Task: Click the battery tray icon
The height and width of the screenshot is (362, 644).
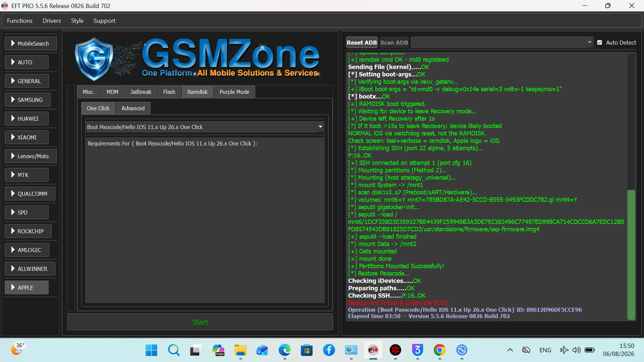Action: pyautogui.click(x=589, y=350)
